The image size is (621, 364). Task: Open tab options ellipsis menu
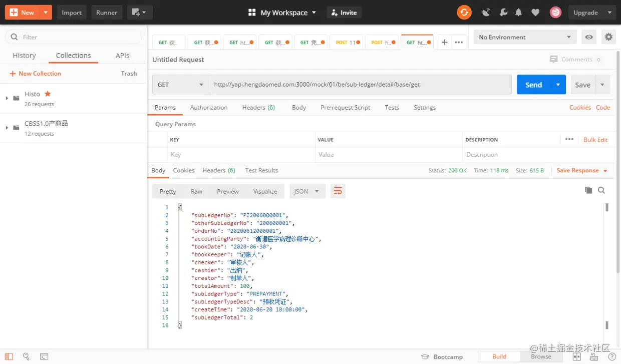(459, 43)
